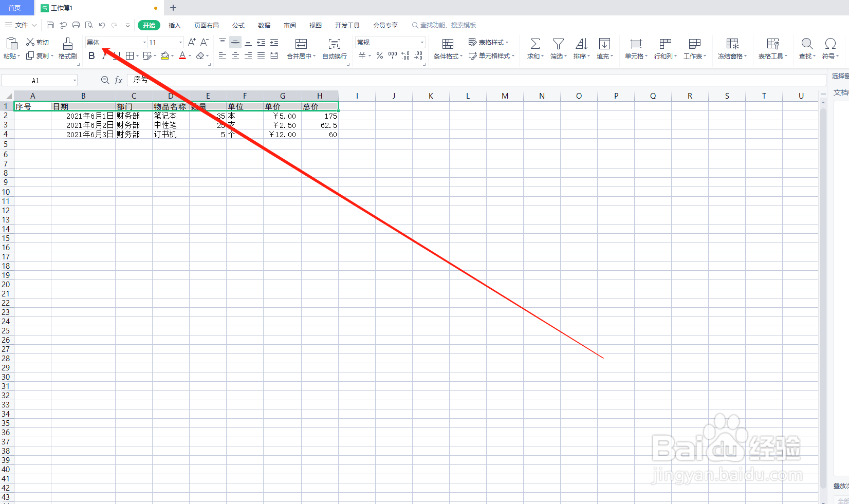
Task: Switch to the 公式 (Formulas) tab
Action: [x=238, y=25]
